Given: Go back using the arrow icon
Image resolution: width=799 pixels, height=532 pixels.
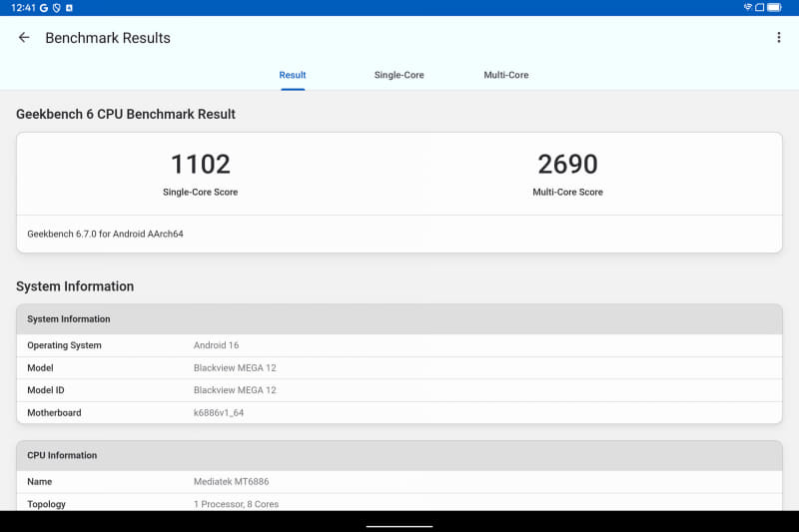Looking at the screenshot, I should point(24,38).
